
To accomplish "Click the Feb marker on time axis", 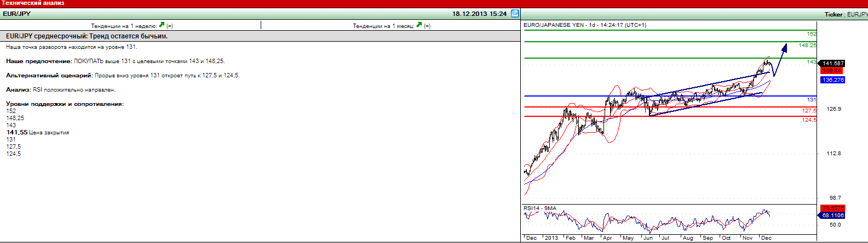I will point(571,238).
